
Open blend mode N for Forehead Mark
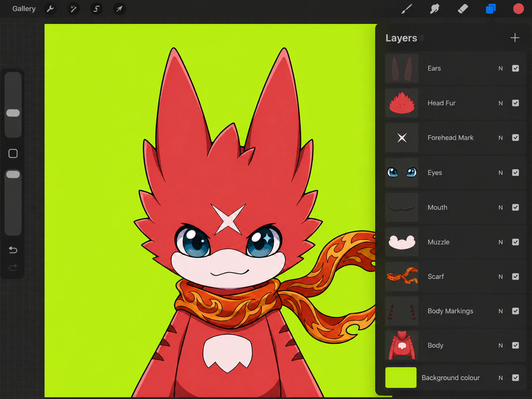[x=500, y=138]
